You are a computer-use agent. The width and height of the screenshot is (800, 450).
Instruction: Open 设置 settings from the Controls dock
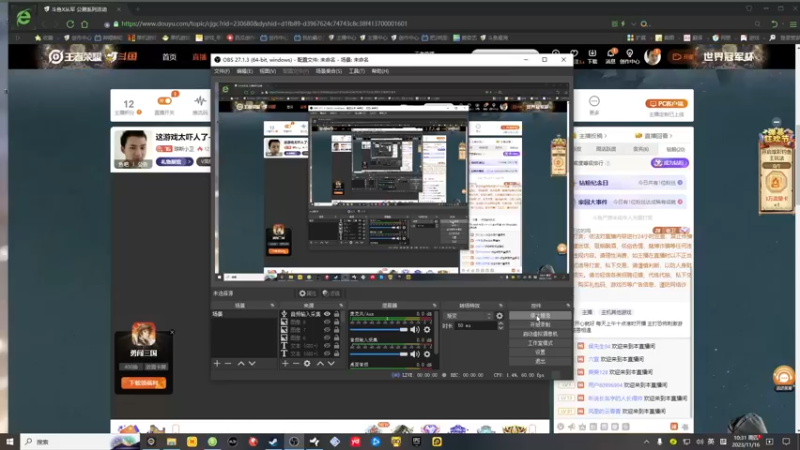click(x=540, y=352)
